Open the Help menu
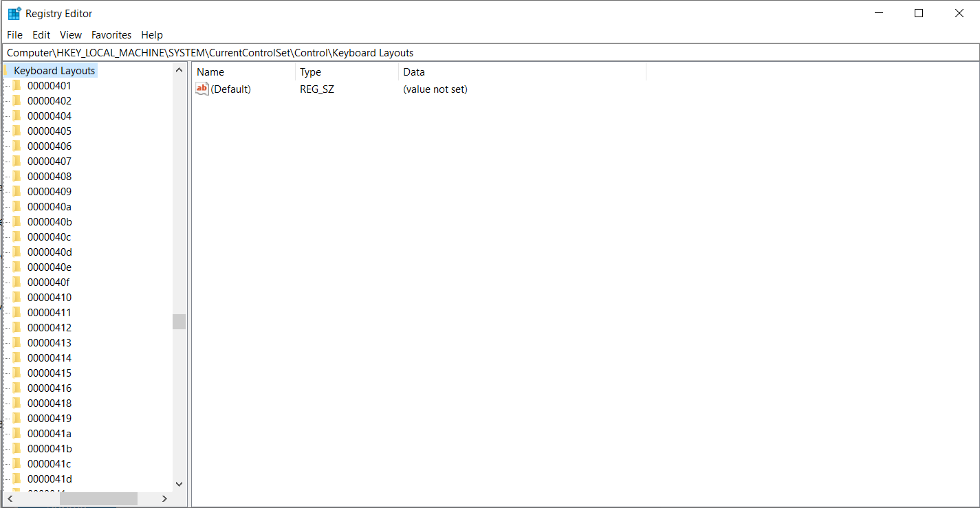The image size is (980, 508). coord(152,34)
